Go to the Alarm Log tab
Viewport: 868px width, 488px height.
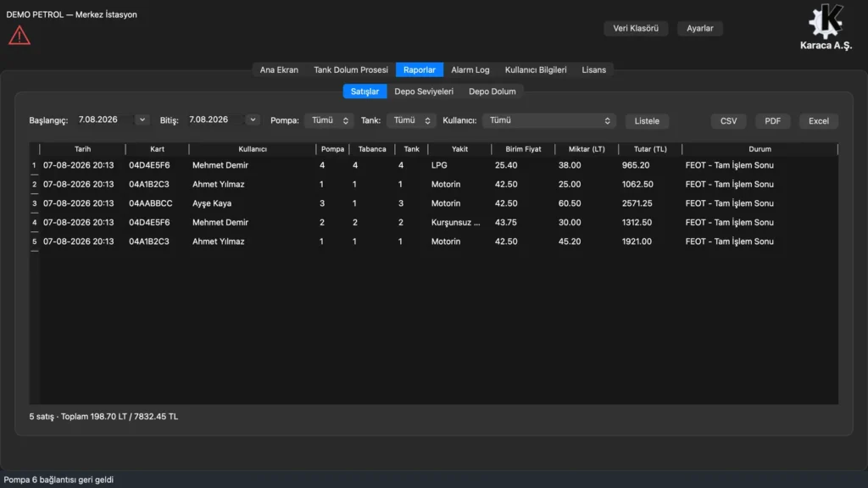click(470, 69)
